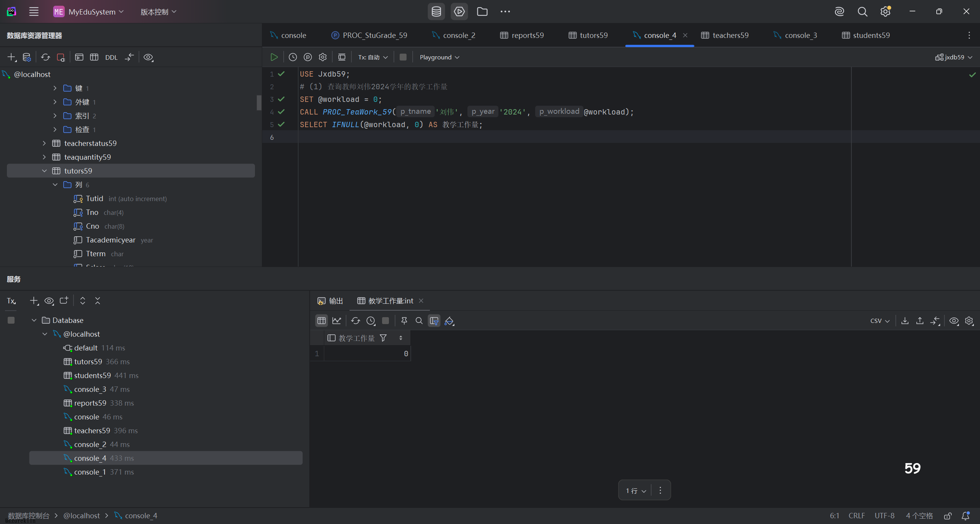This screenshot has height=524, width=980.
Task: Expand the teacherstatus59 table node
Action: [44, 143]
